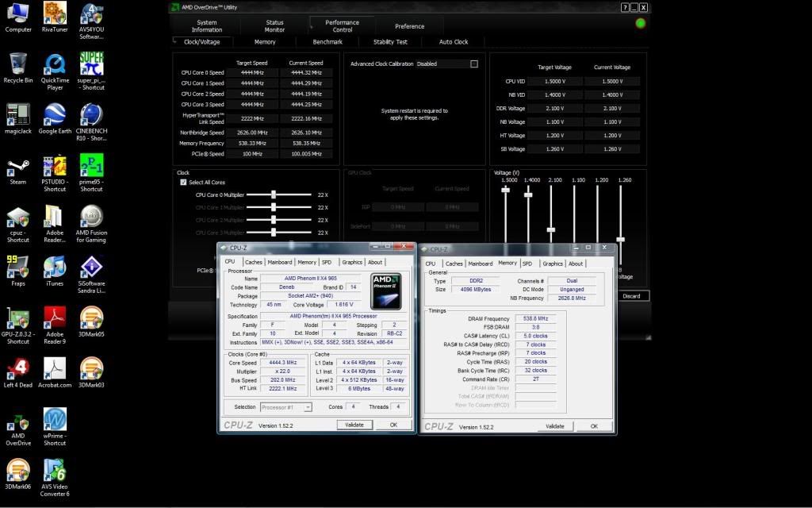Open the Caches tab in the CPU-Z processor window
This screenshot has width=812, height=508.
tap(253, 262)
